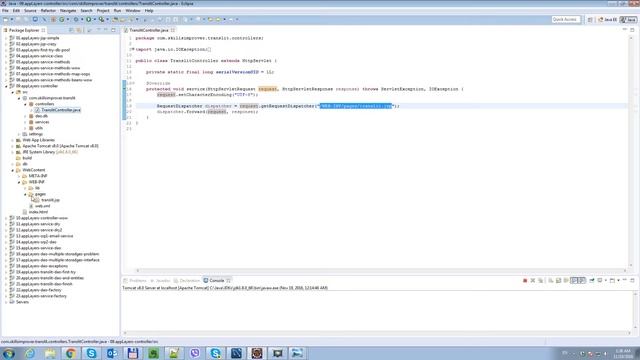640x360 pixels.
Task: Open the Help menu
Action: pos(149,11)
